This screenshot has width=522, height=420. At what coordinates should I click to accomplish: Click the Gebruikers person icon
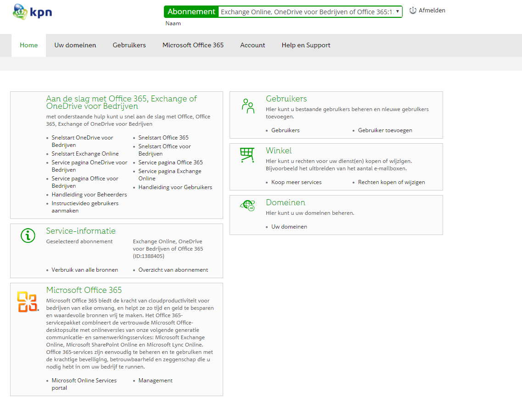click(x=248, y=106)
